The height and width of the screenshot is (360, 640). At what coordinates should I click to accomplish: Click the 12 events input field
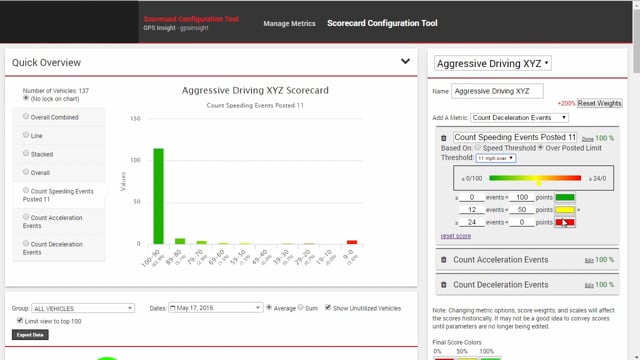(472, 210)
